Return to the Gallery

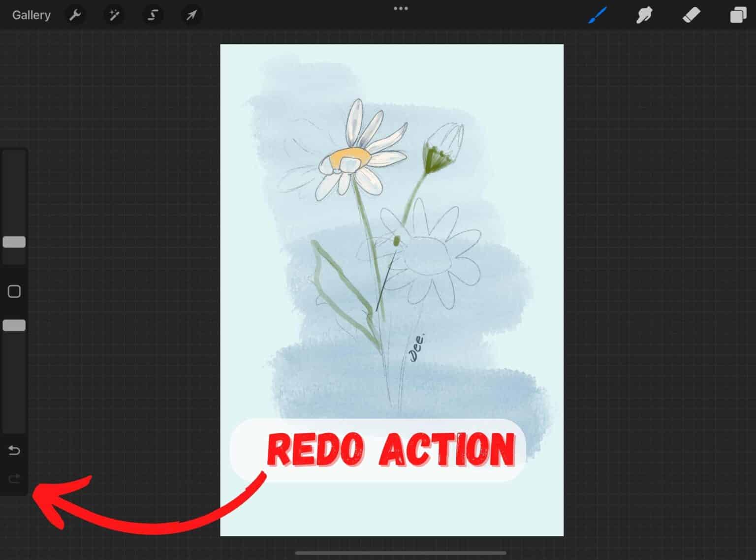point(31,15)
